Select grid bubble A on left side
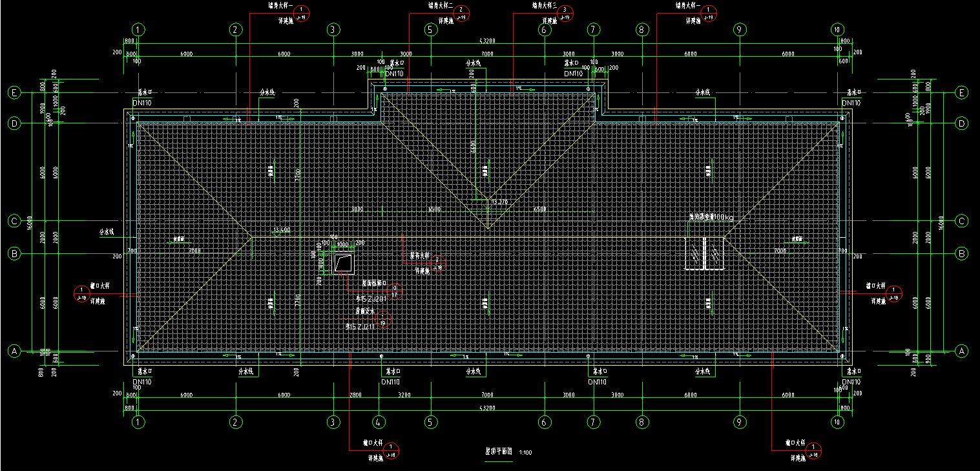 coord(14,351)
